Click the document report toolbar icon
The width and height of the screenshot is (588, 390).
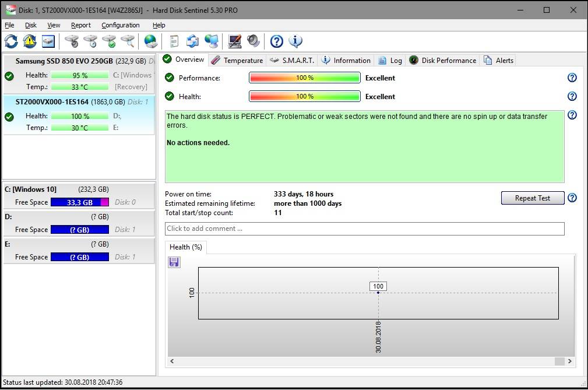click(174, 41)
